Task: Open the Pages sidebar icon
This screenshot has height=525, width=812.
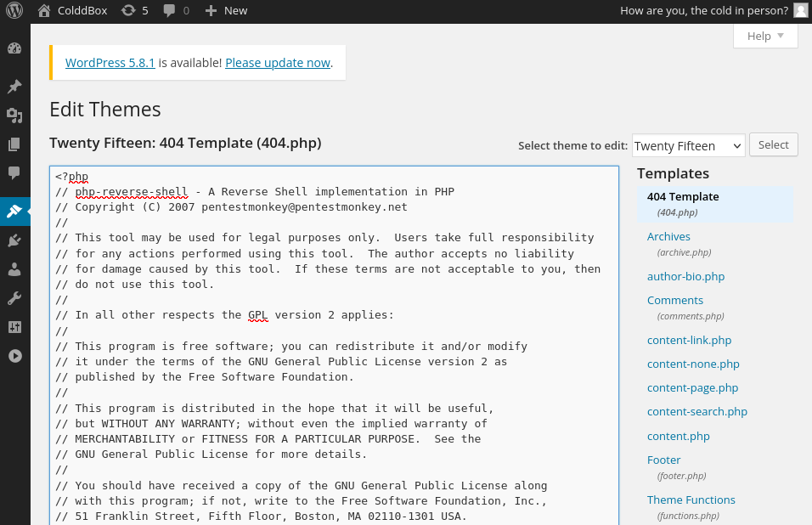Action: [x=14, y=144]
